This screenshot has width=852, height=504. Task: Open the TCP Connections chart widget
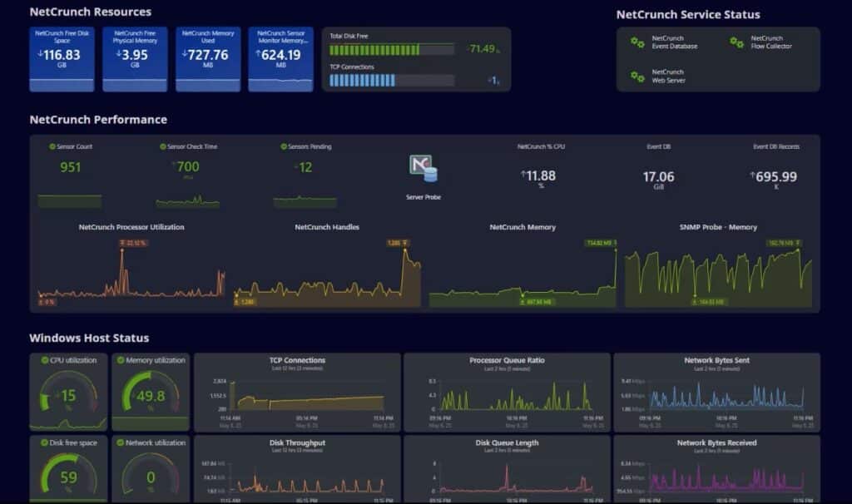click(297, 392)
